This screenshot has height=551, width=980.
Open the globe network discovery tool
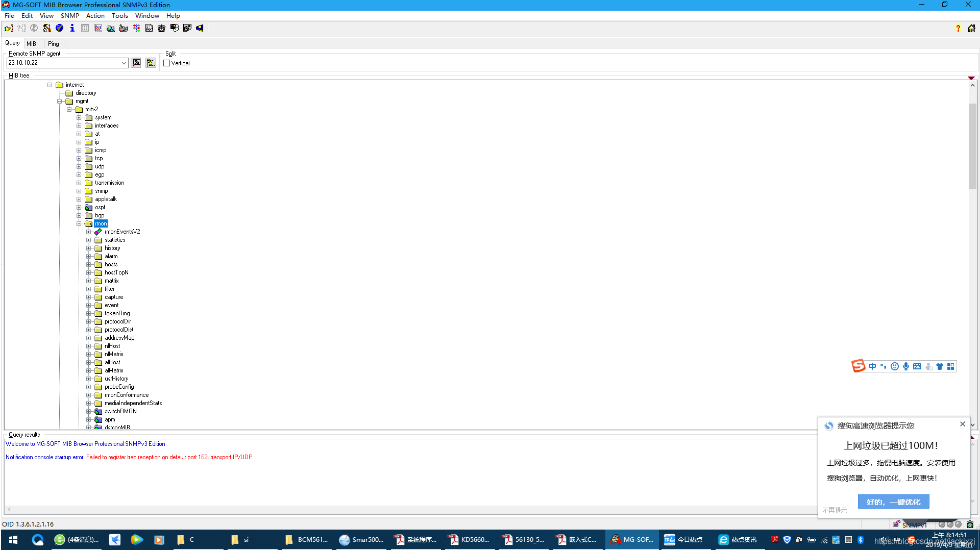click(x=59, y=29)
